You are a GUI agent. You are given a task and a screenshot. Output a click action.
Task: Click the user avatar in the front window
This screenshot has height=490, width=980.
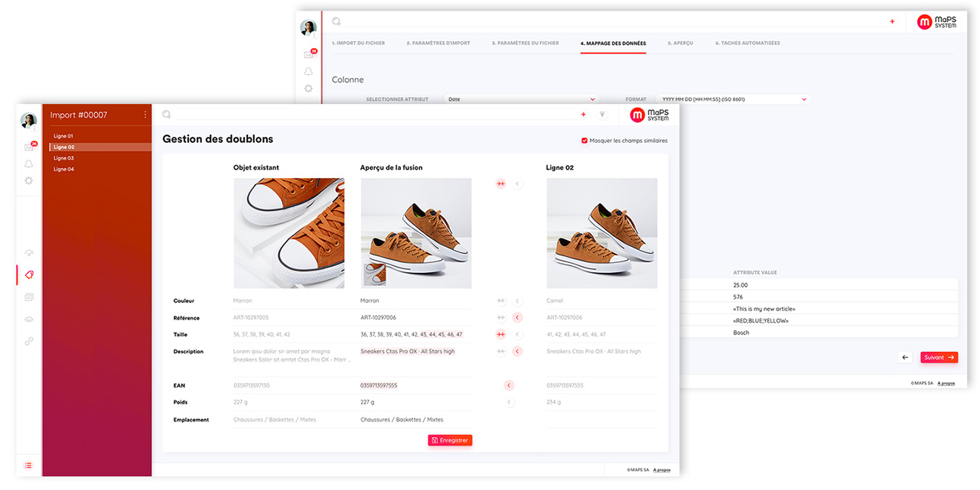[x=29, y=121]
